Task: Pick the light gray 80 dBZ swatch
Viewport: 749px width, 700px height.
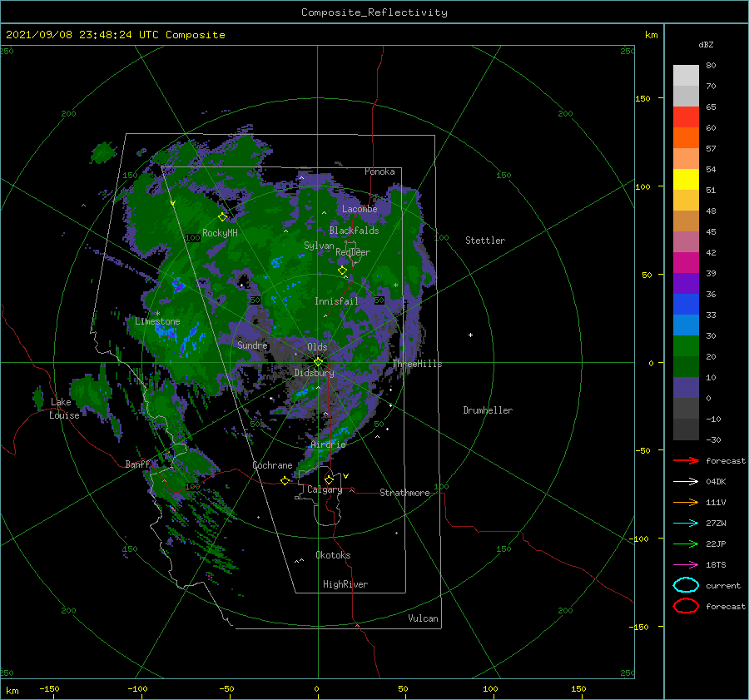Action: 686,75
